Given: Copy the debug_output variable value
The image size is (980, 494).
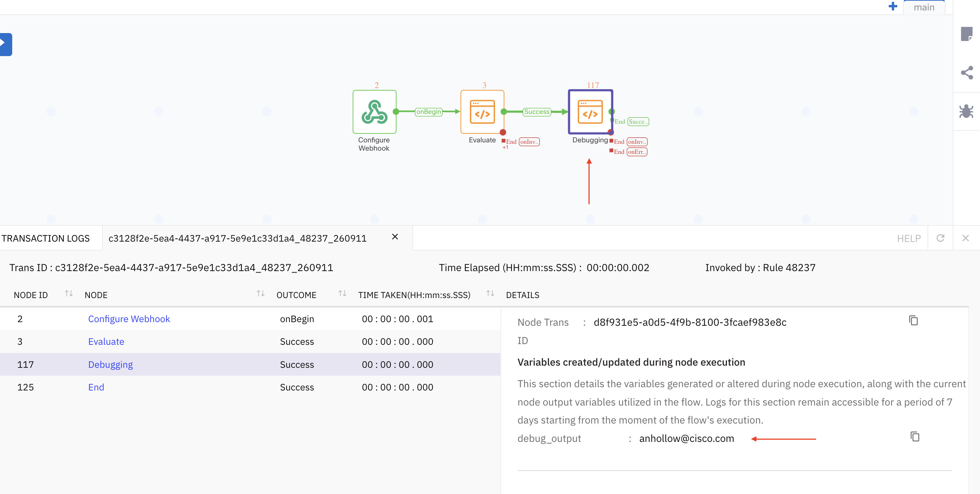Looking at the screenshot, I should click(x=915, y=436).
